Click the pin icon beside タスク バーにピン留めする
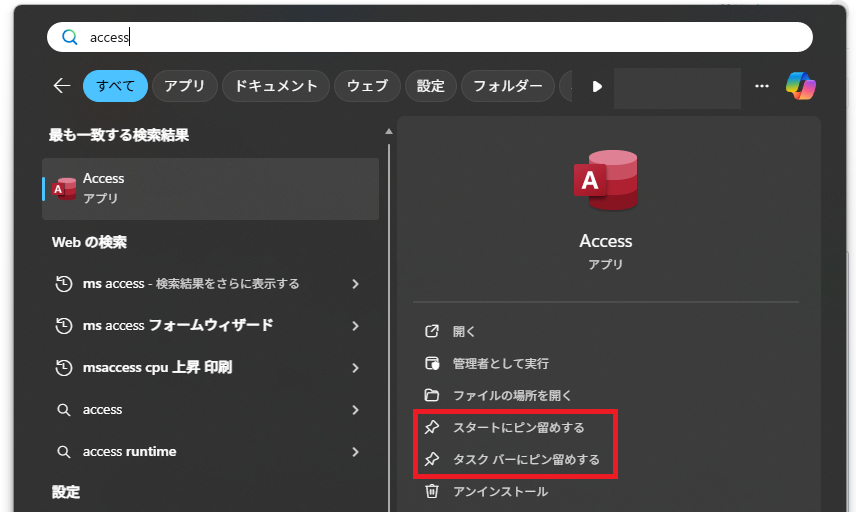 [x=432, y=459]
